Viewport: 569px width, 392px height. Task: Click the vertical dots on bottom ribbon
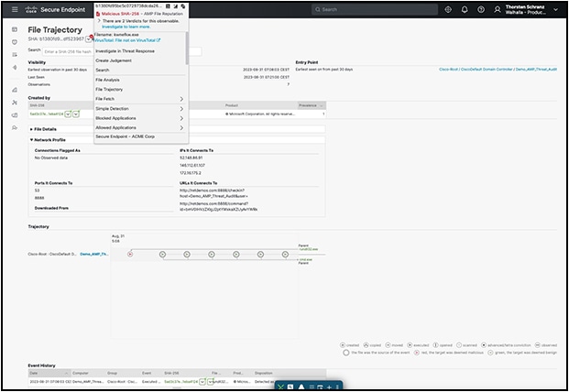(x=337, y=387)
